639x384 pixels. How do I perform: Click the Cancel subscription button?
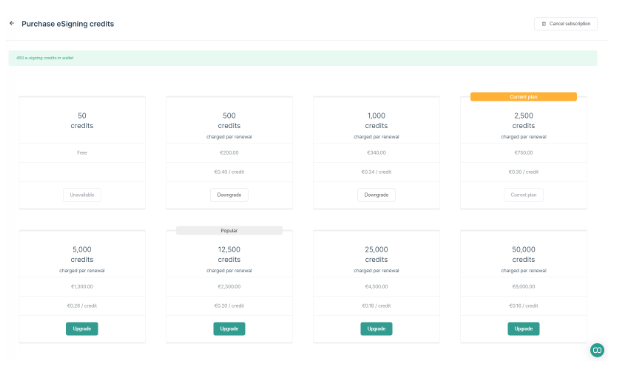pyautogui.click(x=566, y=24)
